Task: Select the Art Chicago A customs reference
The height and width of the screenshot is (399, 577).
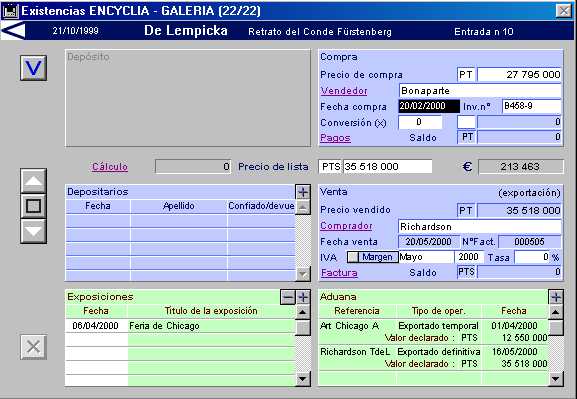Action: click(349, 326)
